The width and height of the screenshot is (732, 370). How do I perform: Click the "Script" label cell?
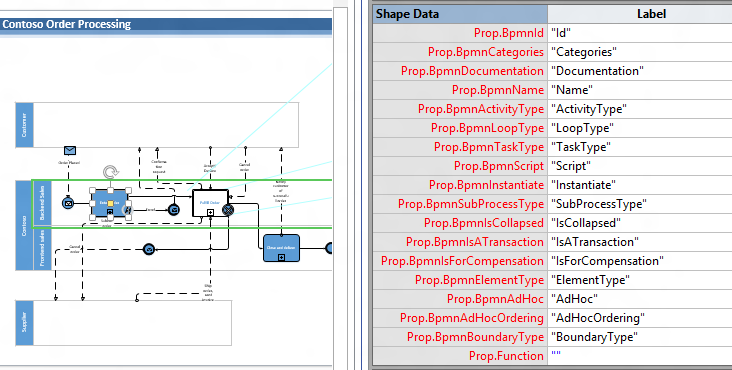[x=640, y=166]
